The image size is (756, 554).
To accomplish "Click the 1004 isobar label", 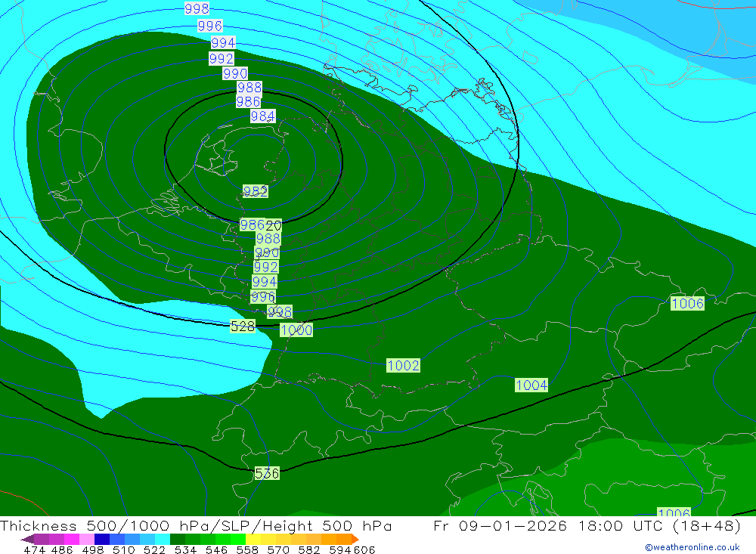I will [531, 385].
